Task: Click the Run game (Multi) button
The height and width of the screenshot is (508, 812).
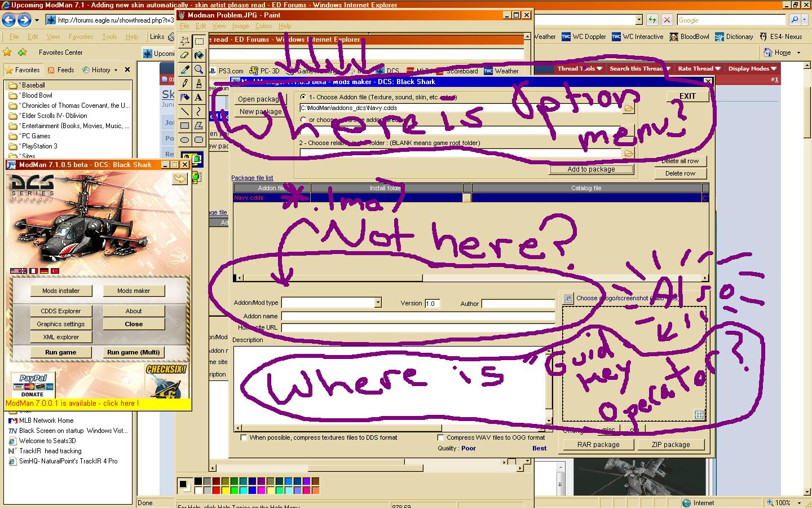Action: point(134,352)
